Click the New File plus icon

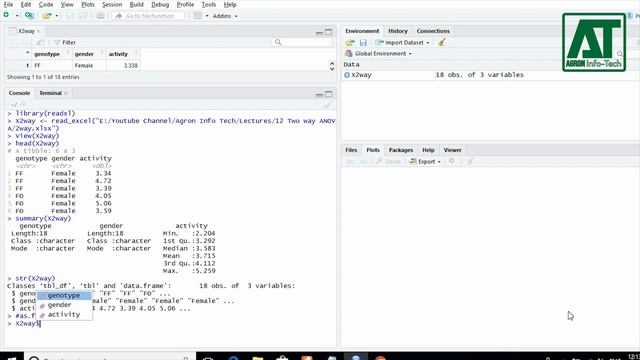point(6,16)
